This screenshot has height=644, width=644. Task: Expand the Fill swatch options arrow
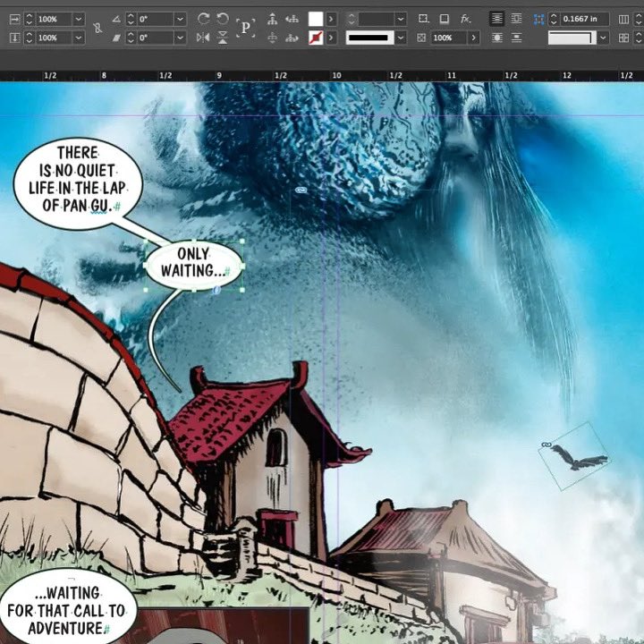(331, 19)
